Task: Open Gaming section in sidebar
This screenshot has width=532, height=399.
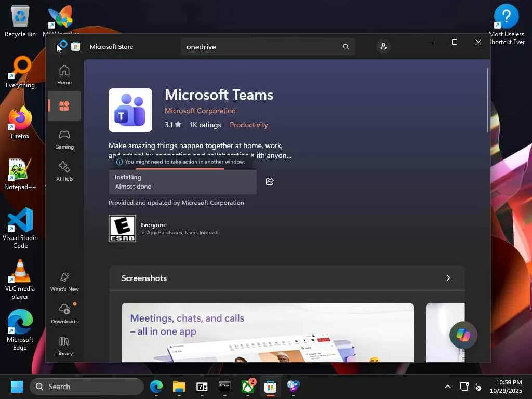Action: pos(64,139)
